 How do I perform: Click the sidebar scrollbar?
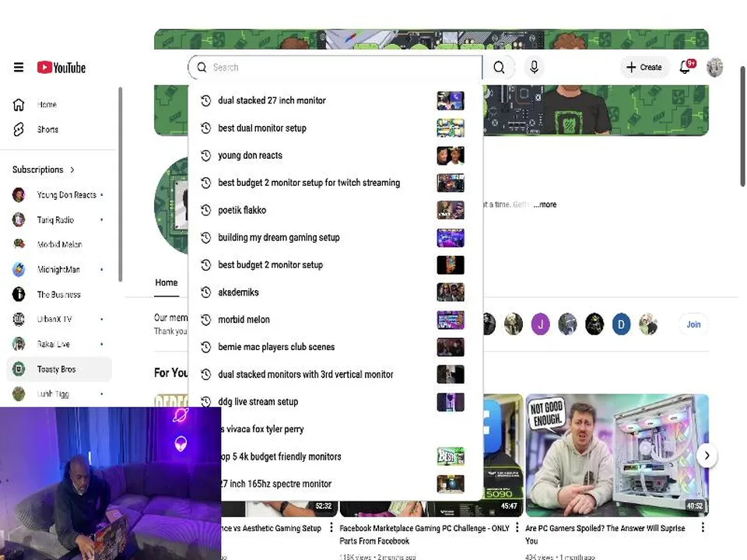121,184
